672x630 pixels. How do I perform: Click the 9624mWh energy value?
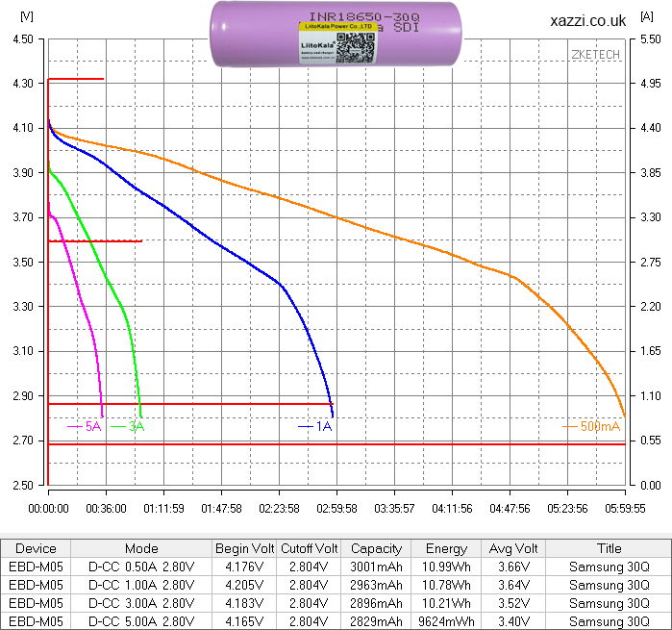point(446,621)
